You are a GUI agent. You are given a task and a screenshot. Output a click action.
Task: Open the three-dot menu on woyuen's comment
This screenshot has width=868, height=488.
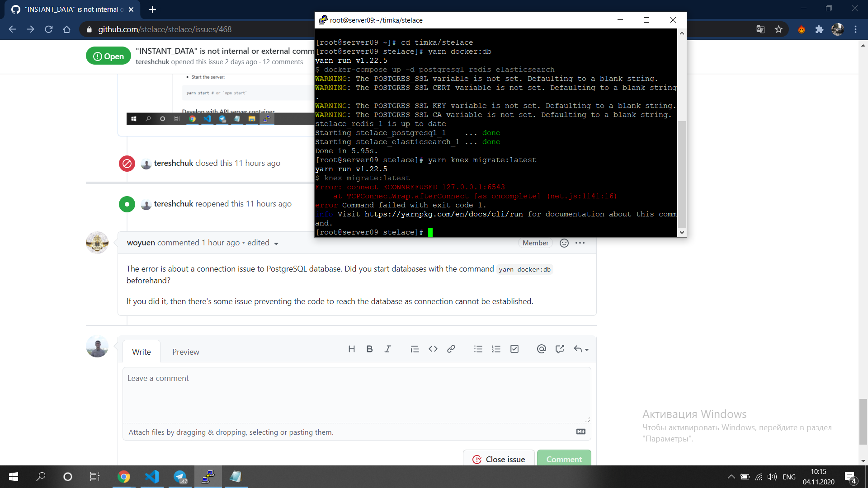click(580, 243)
